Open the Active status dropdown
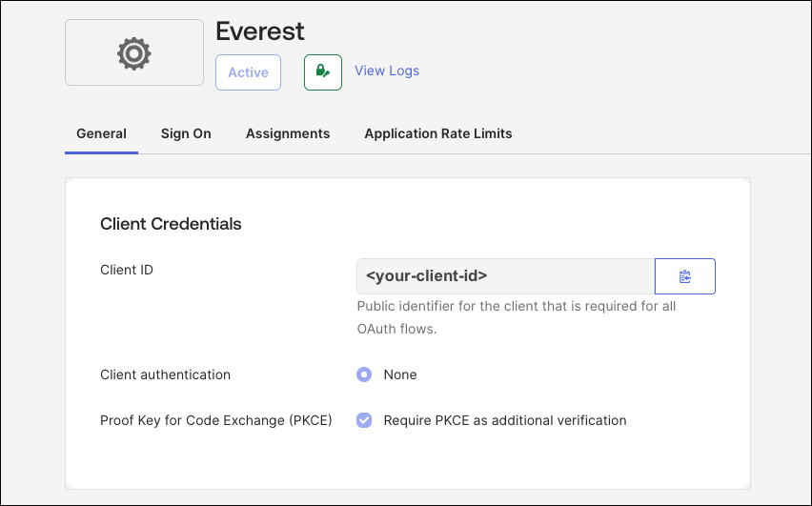The height and width of the screenshot is (506, 812). (x=248, y=72)
